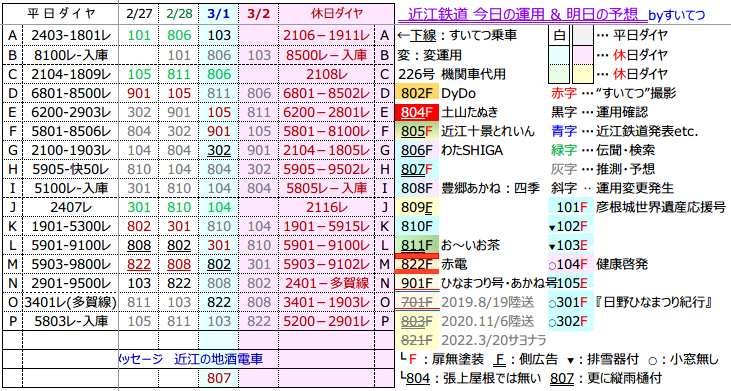Click the 6801-8500レ weekday cell
Viewport: 731px width, 391px height.
tap(71, 93)
